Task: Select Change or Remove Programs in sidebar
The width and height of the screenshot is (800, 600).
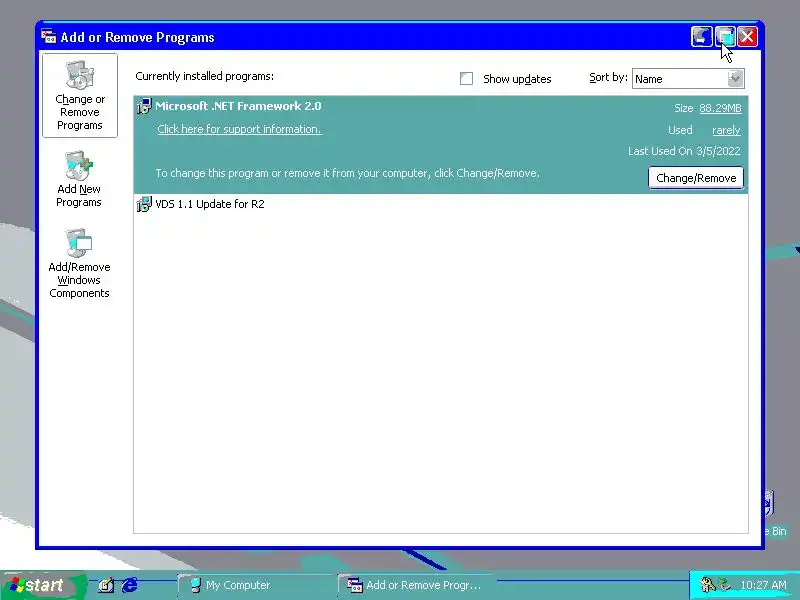Action: (80, 95)
